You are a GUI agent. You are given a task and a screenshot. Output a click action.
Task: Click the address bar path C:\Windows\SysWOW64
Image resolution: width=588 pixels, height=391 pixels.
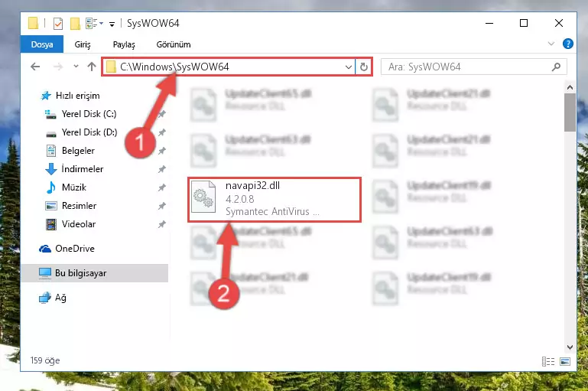point(174,67)
